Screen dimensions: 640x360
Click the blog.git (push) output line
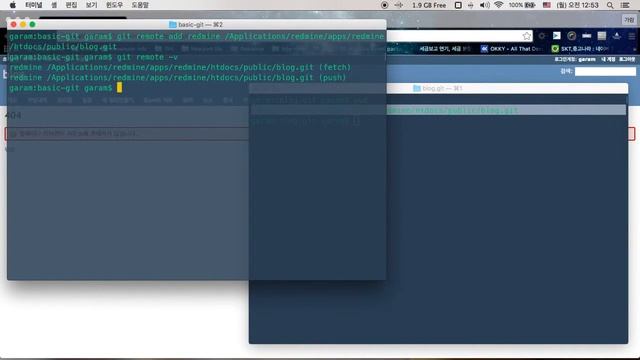(x=178, y=78)
